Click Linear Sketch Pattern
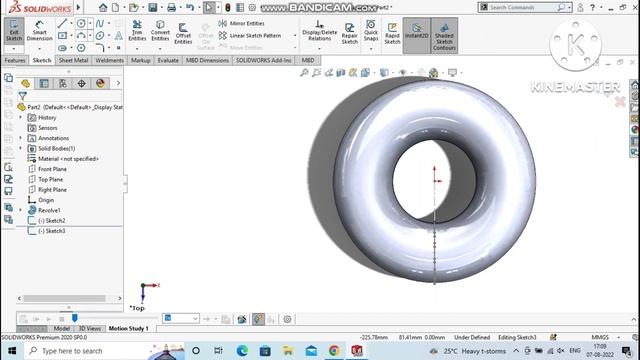 250,36
